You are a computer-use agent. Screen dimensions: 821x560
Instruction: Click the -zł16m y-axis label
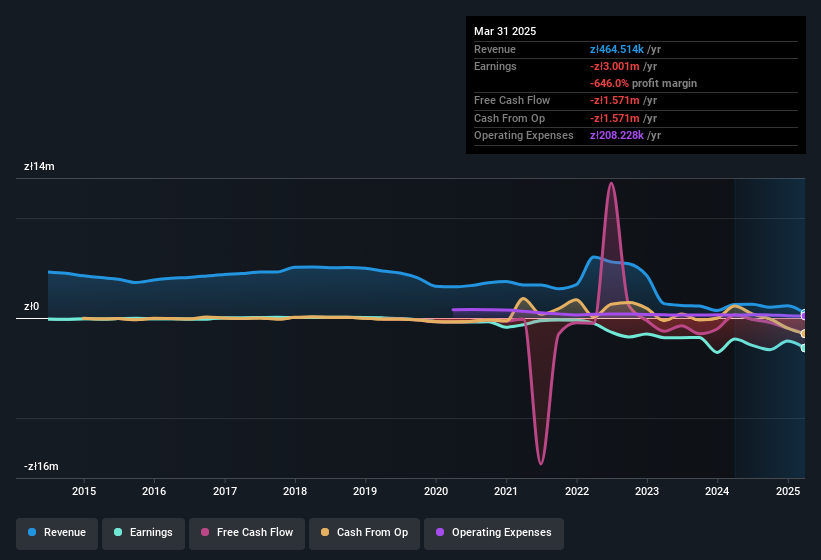click(x=41, y=466)
